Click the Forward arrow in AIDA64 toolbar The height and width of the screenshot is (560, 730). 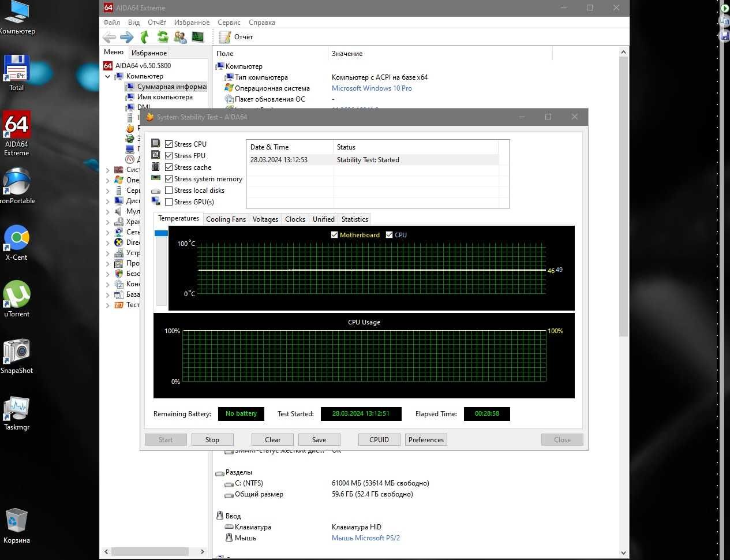(127, 37)
